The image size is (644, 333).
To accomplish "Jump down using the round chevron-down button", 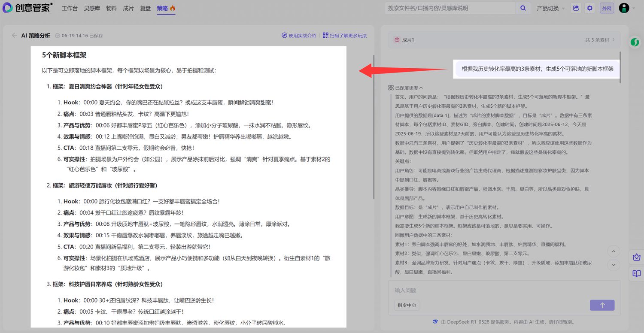I will [614, 265].
